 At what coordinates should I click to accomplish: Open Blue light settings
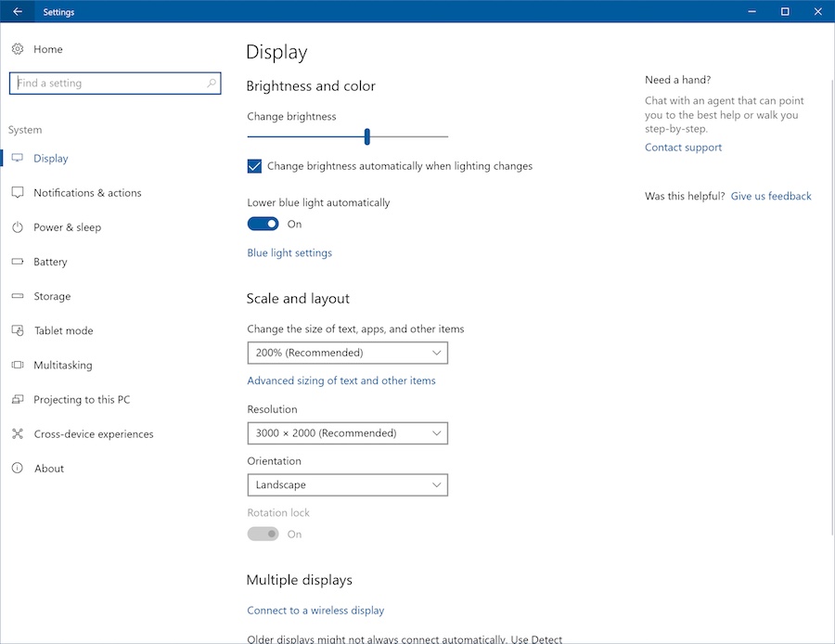pos(289,251)
